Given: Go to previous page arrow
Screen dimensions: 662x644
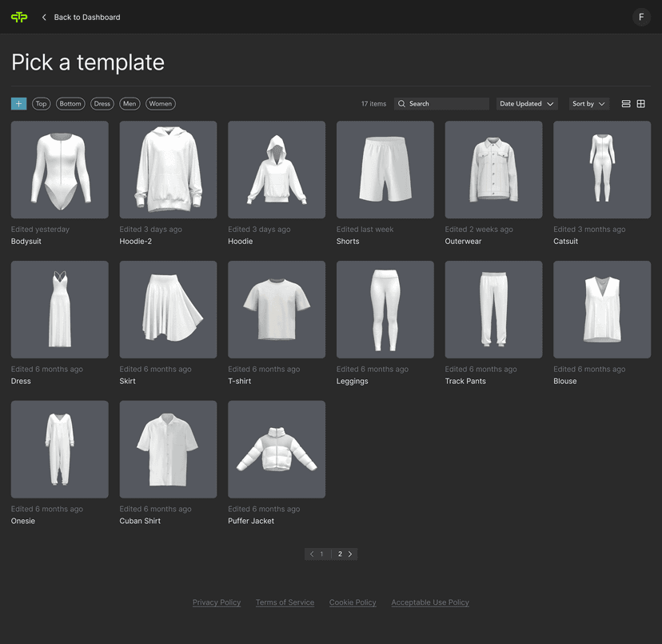Looking at the screenshot, I should 312,554.
